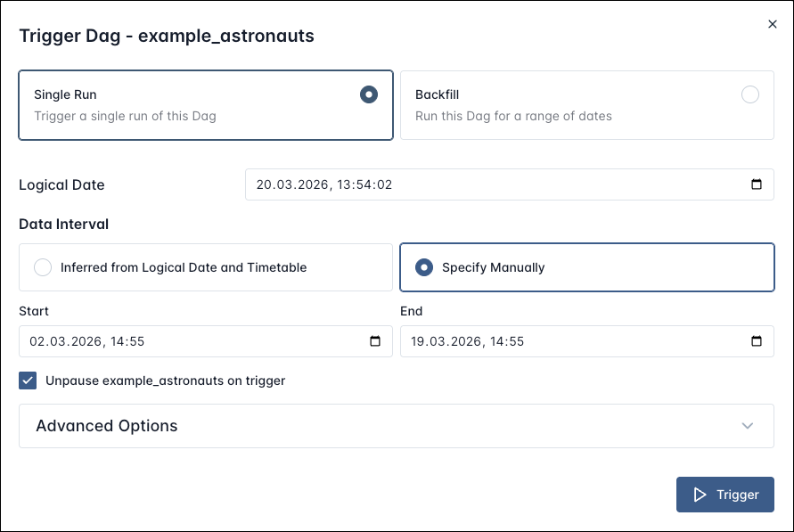
Task: Click the Trigger button
Action: coord(725,494)
